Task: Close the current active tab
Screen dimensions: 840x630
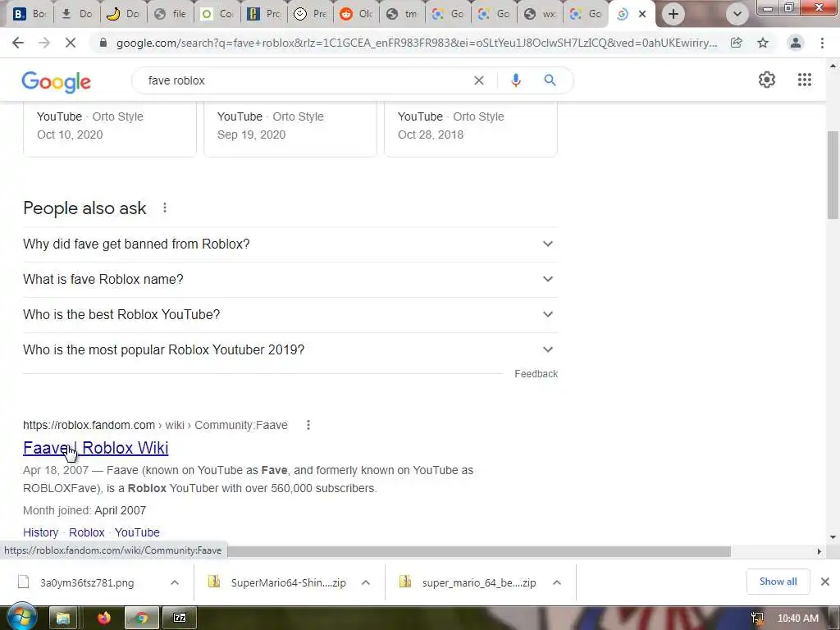Action: [x=642, y=15]
